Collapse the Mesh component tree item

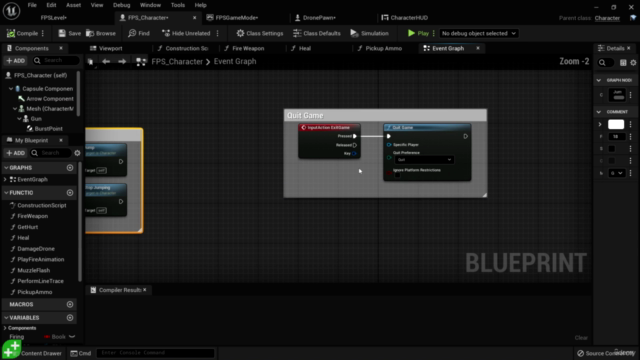pos(15,109)
